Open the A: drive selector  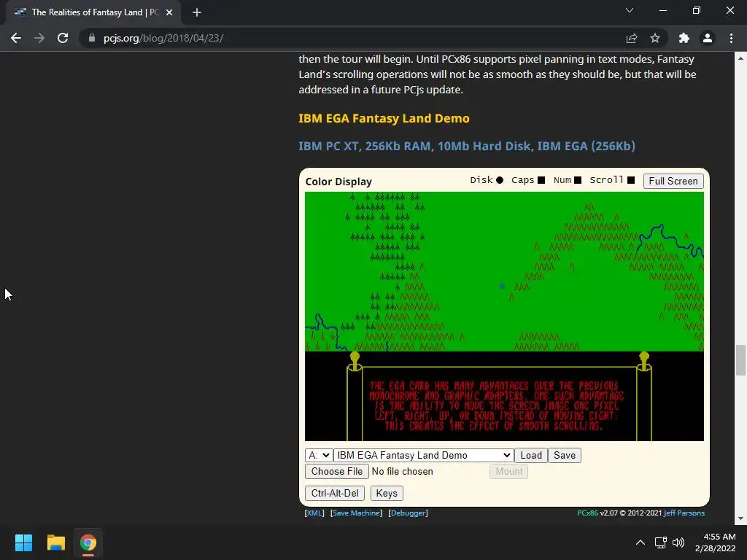coord(319,455)
